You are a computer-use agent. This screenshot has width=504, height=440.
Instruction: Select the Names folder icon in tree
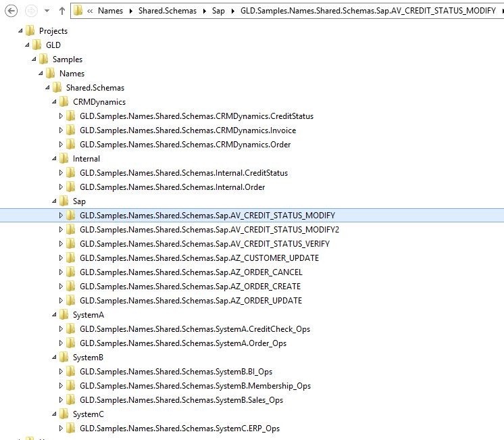point(51,73)
